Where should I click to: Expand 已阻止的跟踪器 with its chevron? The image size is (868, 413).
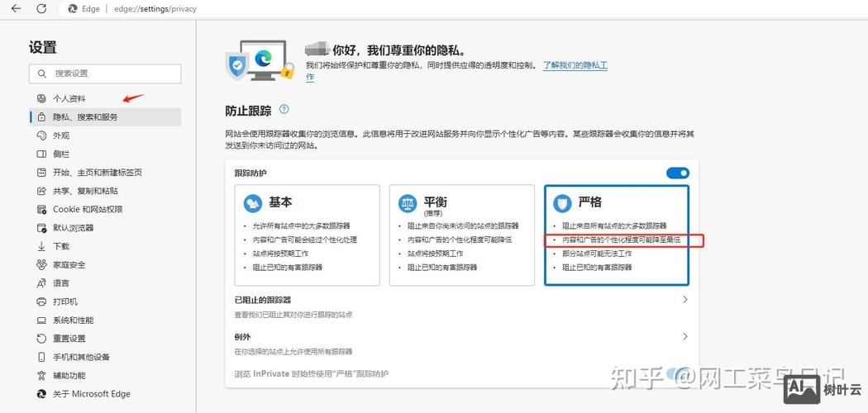[684, 299]
